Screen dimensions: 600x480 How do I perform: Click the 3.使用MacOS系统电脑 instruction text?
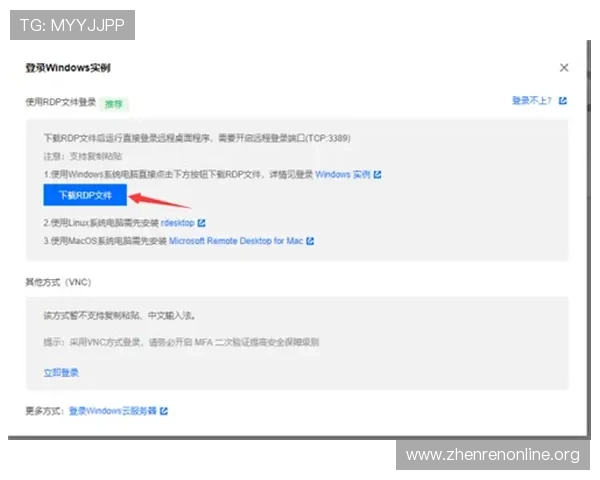tap(105, 241)
